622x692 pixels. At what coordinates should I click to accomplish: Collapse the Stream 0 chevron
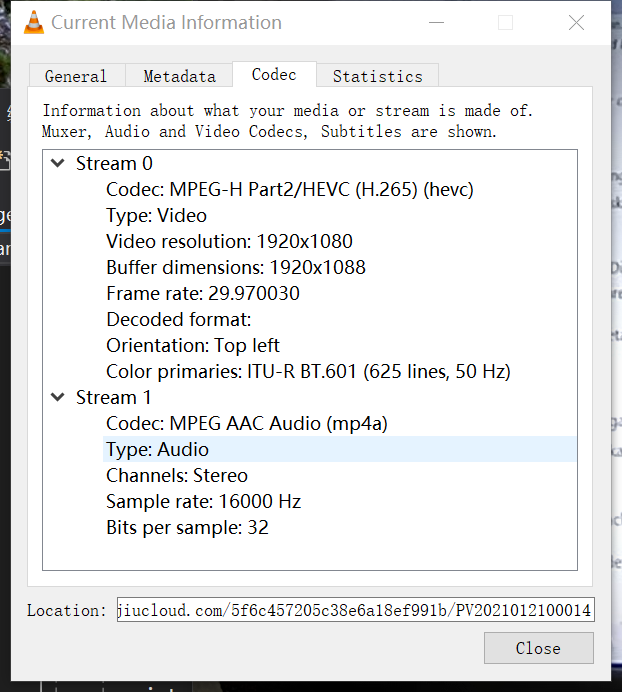58,163
